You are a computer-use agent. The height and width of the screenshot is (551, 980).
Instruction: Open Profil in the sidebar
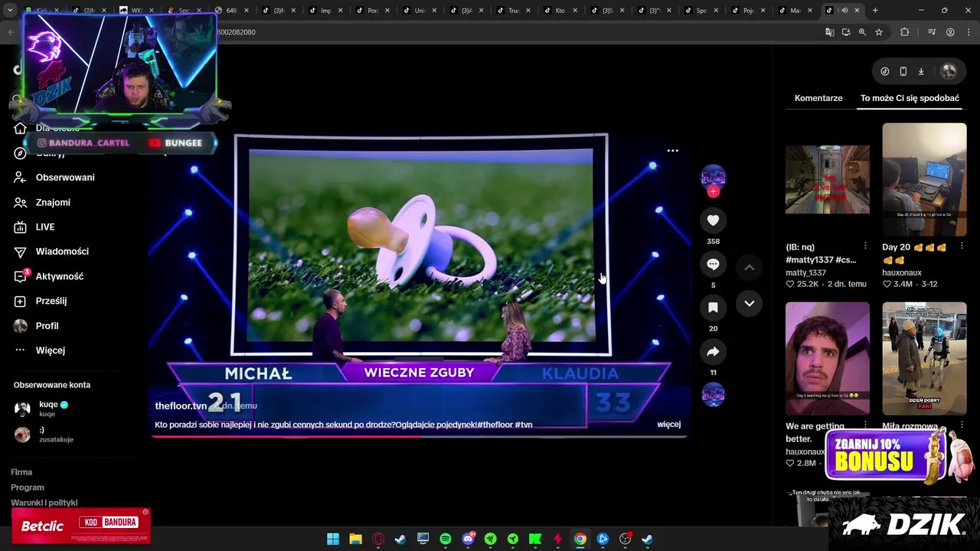36,326
